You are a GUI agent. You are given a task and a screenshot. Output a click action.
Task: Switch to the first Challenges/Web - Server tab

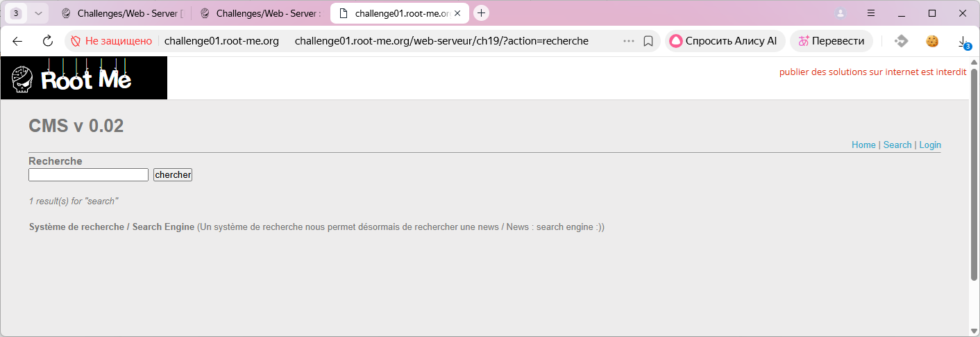pyautogui.click(x=121, y=13)
